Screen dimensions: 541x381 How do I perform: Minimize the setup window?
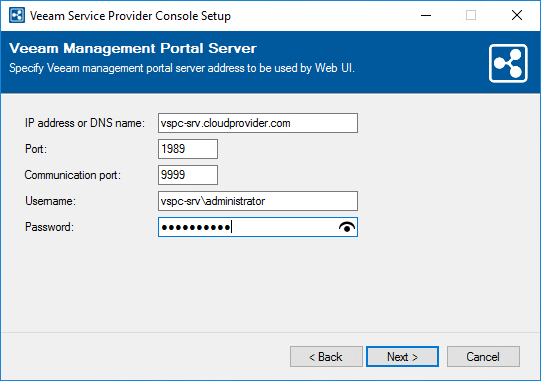click(426, 16)
